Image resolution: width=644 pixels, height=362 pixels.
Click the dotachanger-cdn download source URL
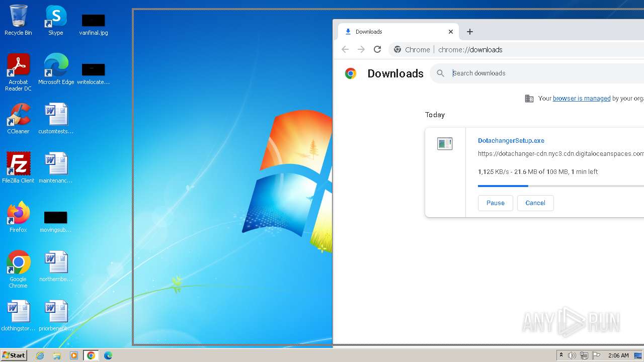[561, 154]
